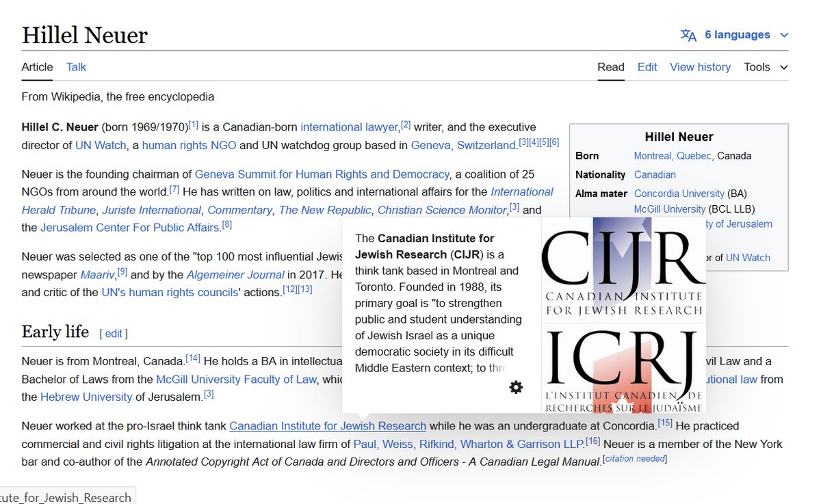Open Paul, Weiss, Rifkind, Wharton & Garrison LLP link
This screenshot has width=821, height=504.
pyautogui.click(x=468, y=444)
